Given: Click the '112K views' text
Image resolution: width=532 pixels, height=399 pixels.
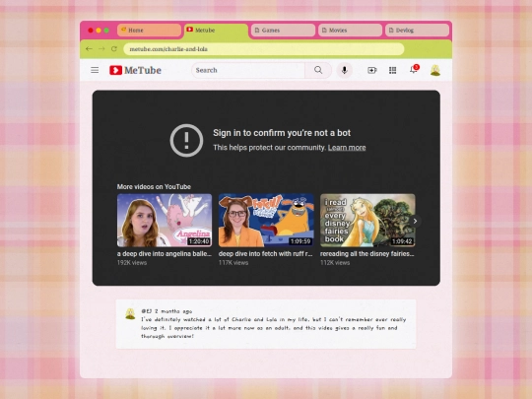Looking at the screenshot, I should click(335, 263).
